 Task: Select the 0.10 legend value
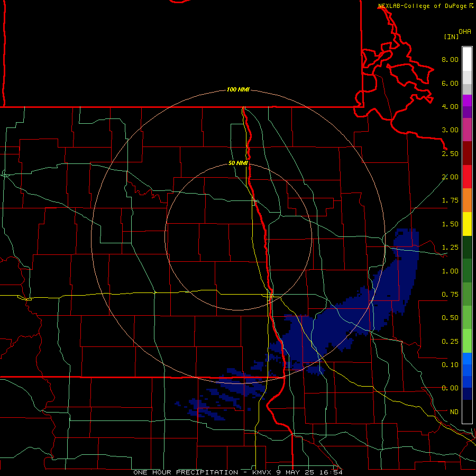(450, 365)
